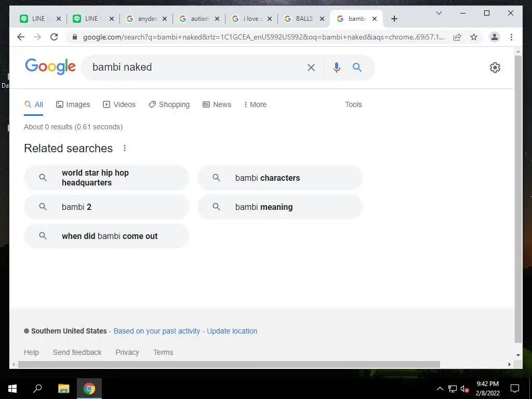
Task: Click the scroll-right arrow at bottom
Action: [509, 364]
